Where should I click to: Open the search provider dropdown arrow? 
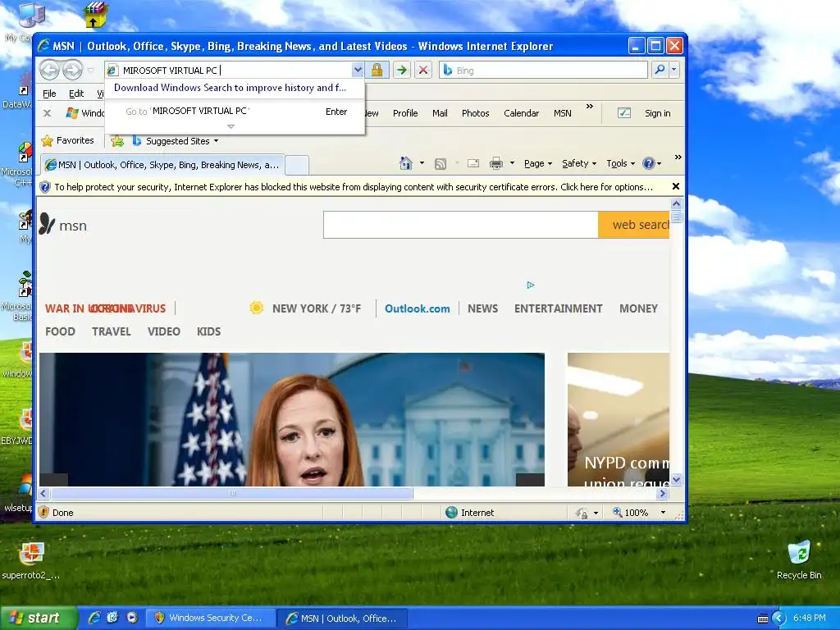tap(674, 70)
